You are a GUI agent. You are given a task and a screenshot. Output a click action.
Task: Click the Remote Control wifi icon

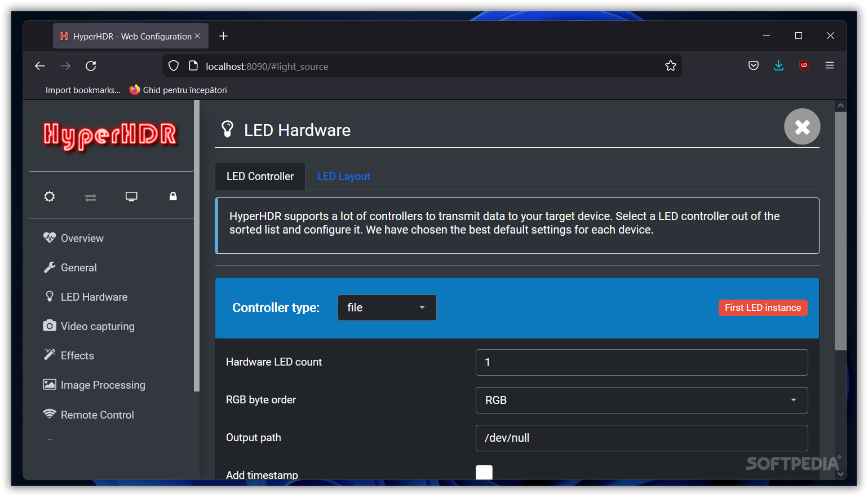coord(50,414)
